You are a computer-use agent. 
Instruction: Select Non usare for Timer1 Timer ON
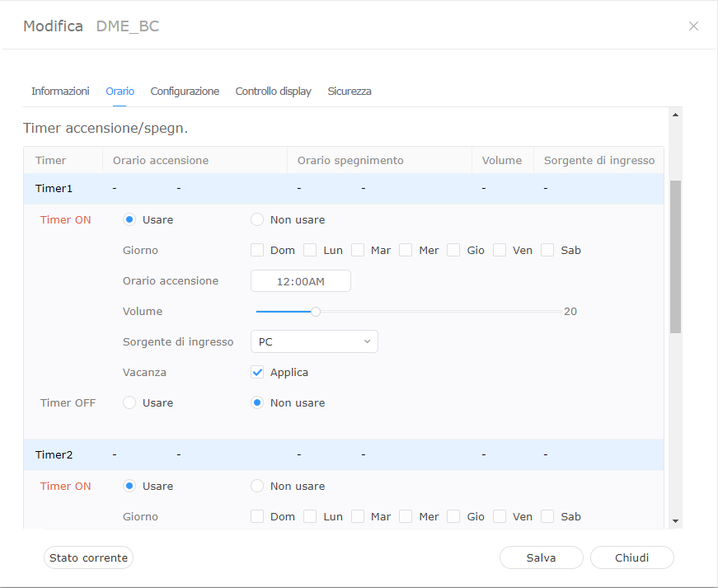(257, 220)
